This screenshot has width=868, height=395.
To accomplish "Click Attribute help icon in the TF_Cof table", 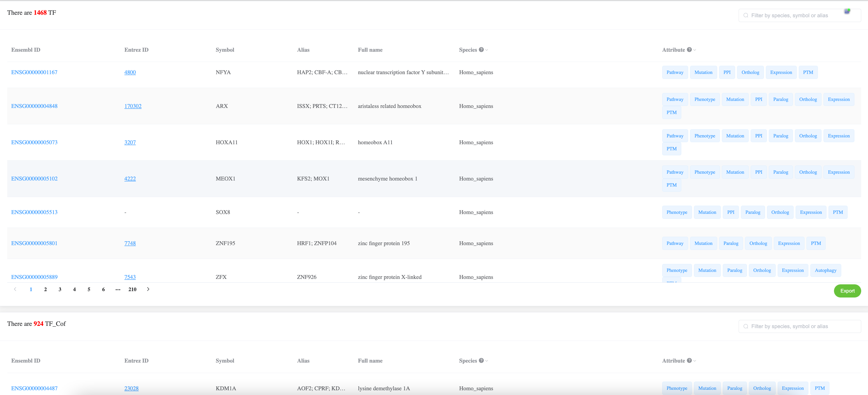I will click(689, 360).
